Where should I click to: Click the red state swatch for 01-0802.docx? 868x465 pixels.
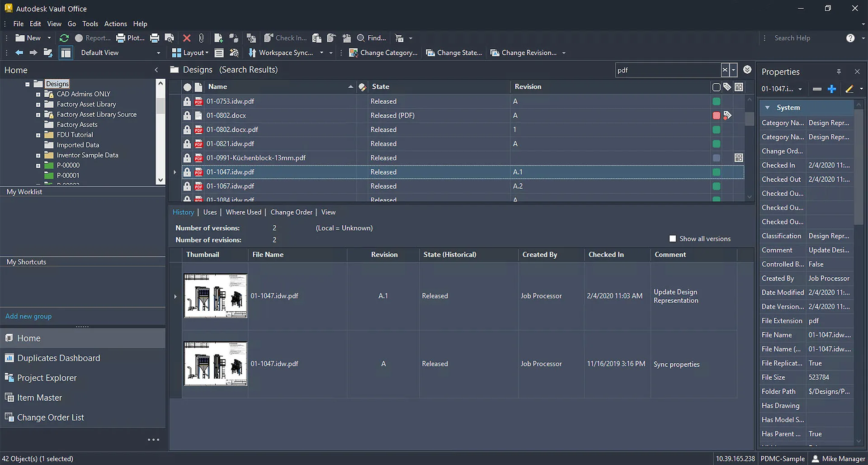[717, 116]
